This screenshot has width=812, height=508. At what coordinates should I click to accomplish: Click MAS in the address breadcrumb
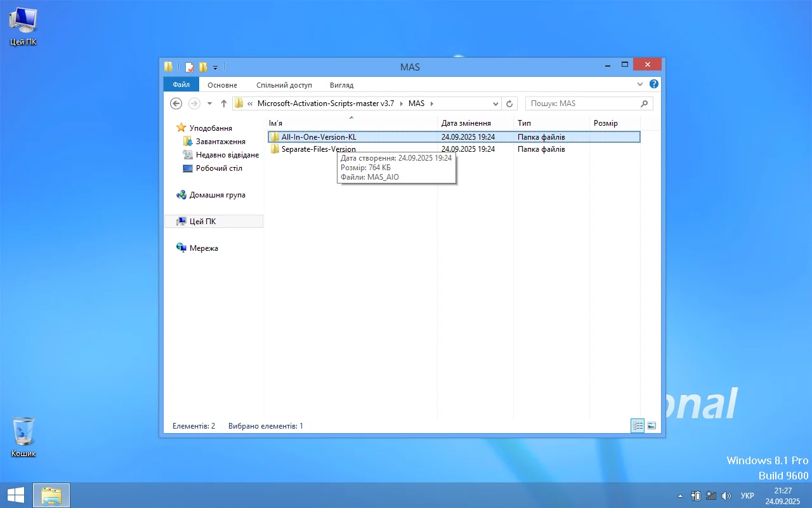[416, 104]
